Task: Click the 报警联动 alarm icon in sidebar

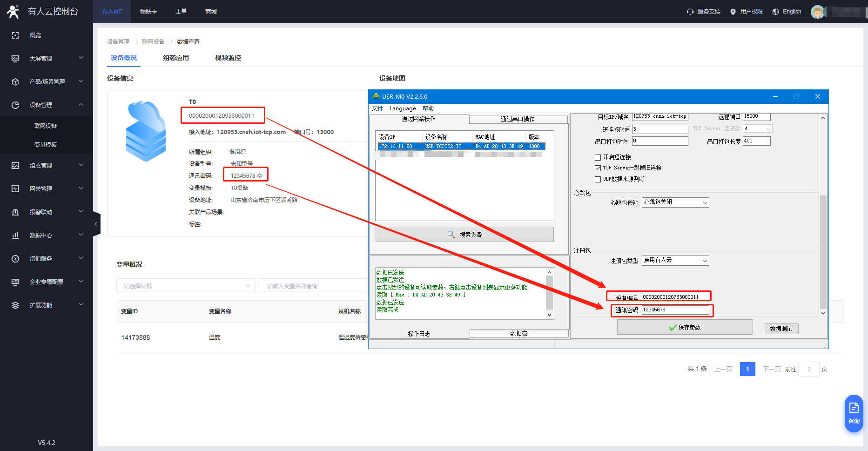Action: click(15, 212)
